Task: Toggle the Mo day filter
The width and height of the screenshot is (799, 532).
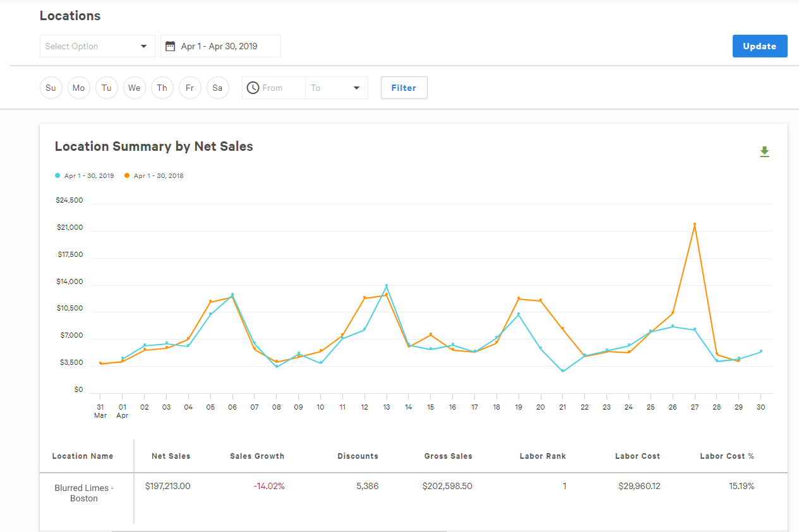Action: (78, 88)
